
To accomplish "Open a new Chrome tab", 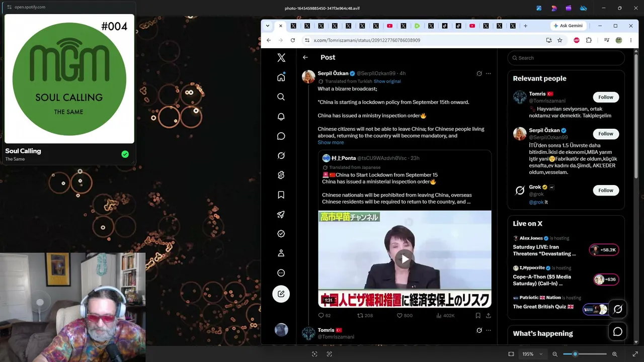I will [525, 26].
